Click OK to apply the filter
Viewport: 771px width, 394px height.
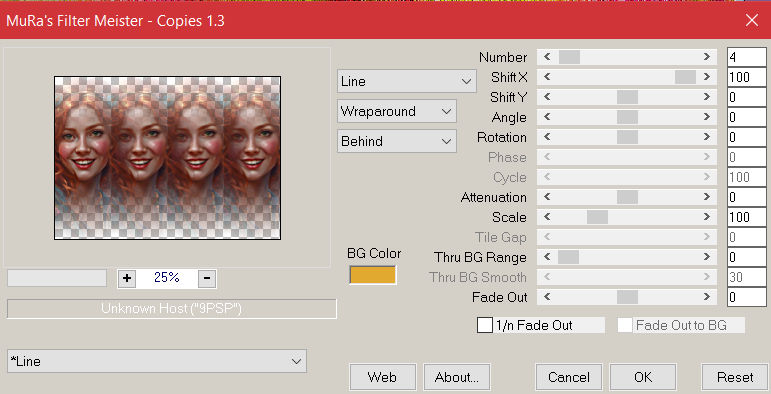pyautogui.click(x=643, y=377)
